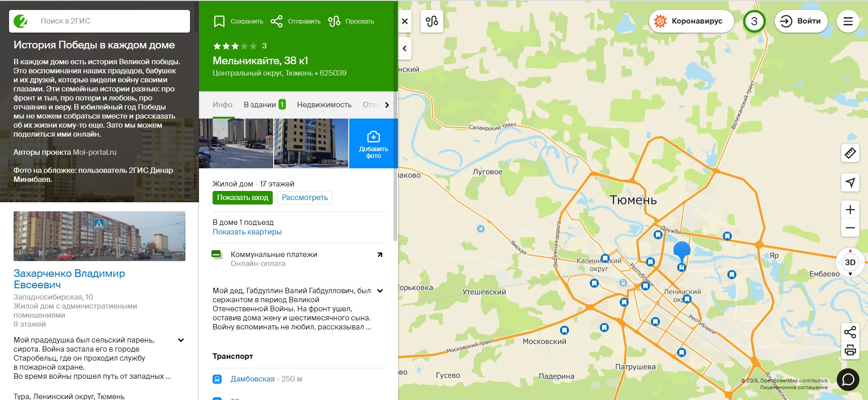The width and height of the screenshot is (868, 400).
Task: Save the place with bookmark toggle
Action: 238,21
